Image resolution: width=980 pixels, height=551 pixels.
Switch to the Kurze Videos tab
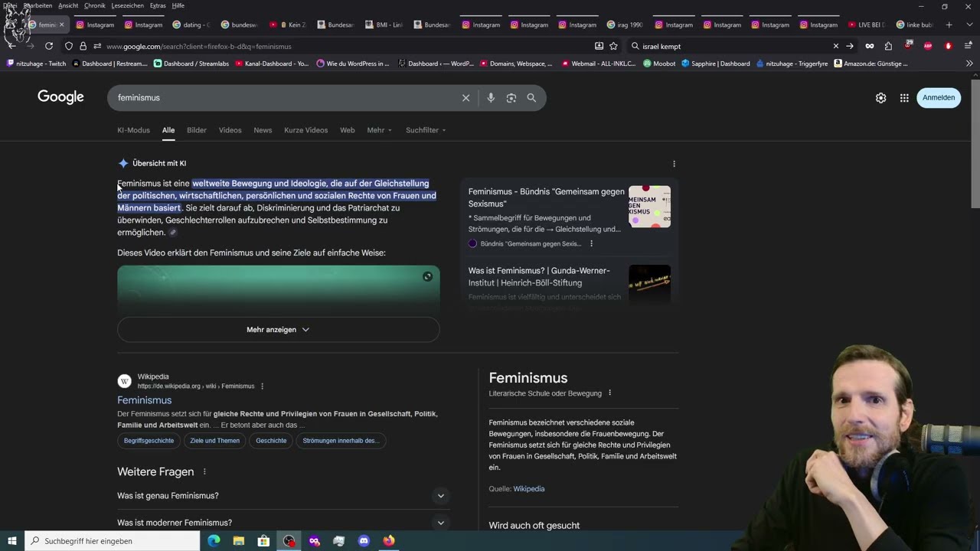point(305,130)
